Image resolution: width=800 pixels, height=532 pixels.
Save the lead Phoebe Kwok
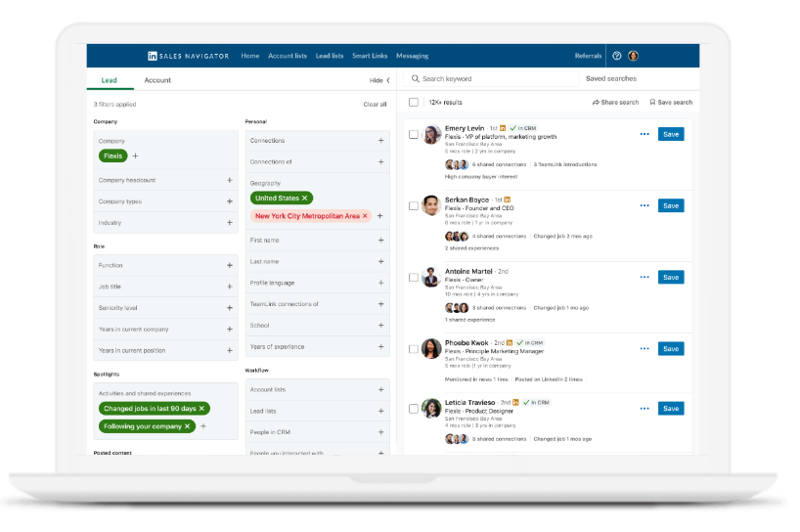[x=671, y=349]
